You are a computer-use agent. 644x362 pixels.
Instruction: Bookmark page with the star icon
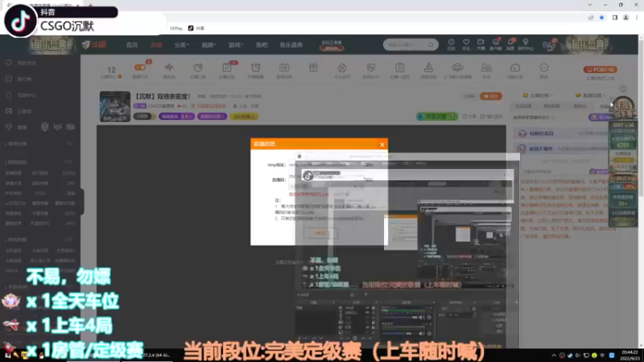pos(601,18)
